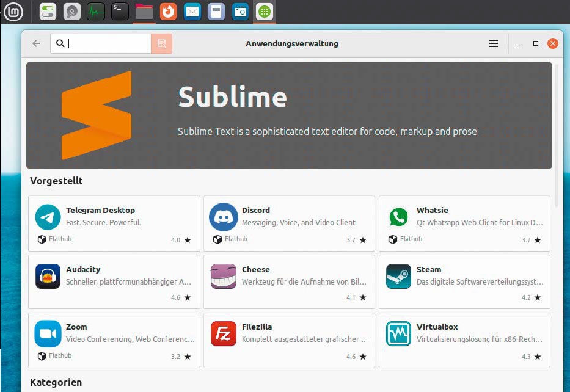The width and height of the screenshot is (570, 392).
Task: Click the Telegram Desktop icon
Action: (48, 217)
